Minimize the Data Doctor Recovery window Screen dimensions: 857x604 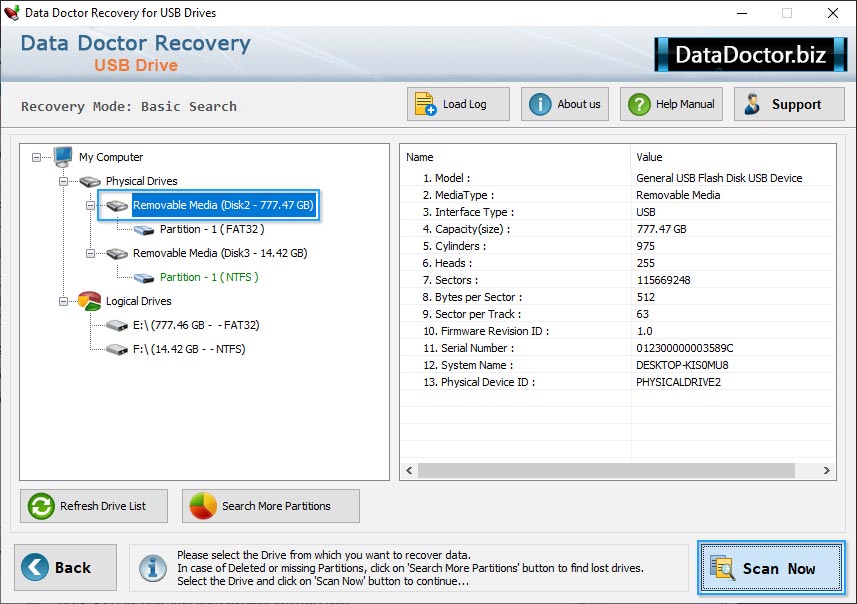pos(742,13)
